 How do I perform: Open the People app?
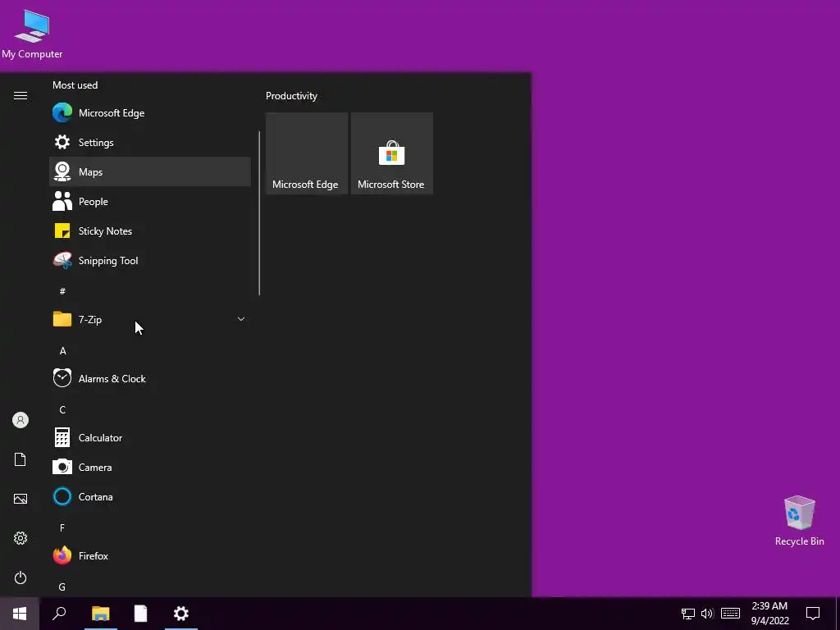[x=149, y=202]
